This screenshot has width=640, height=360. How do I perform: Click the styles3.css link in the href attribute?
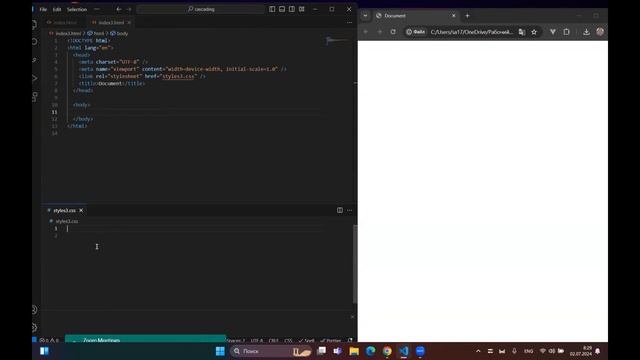click(x=178, y=76)
